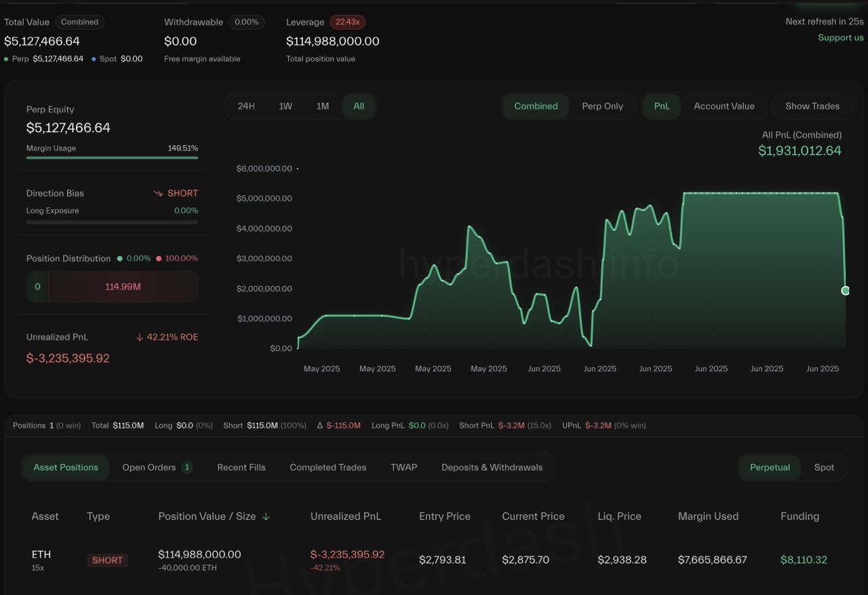
Task: Open the Recent Fills tab
Action: 241,468
